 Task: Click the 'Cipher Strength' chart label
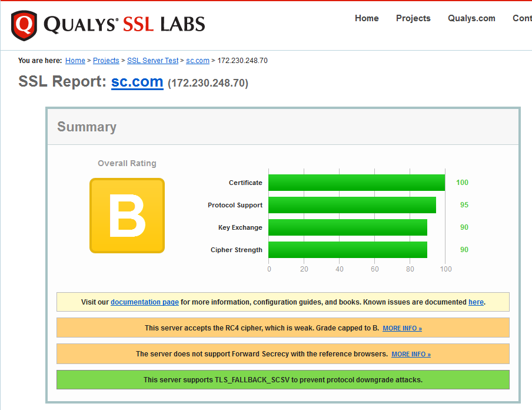click(x=237, y=250)
